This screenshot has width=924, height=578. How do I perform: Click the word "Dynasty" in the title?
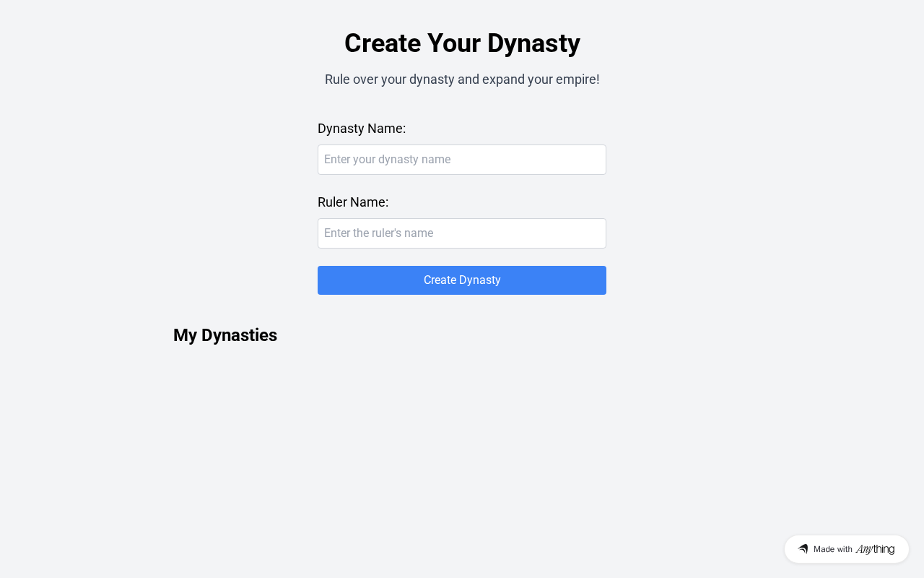[x=533, y=43]
